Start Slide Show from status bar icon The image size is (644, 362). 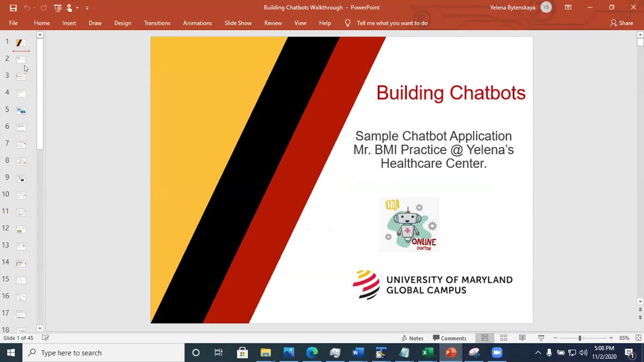[541, 338]
